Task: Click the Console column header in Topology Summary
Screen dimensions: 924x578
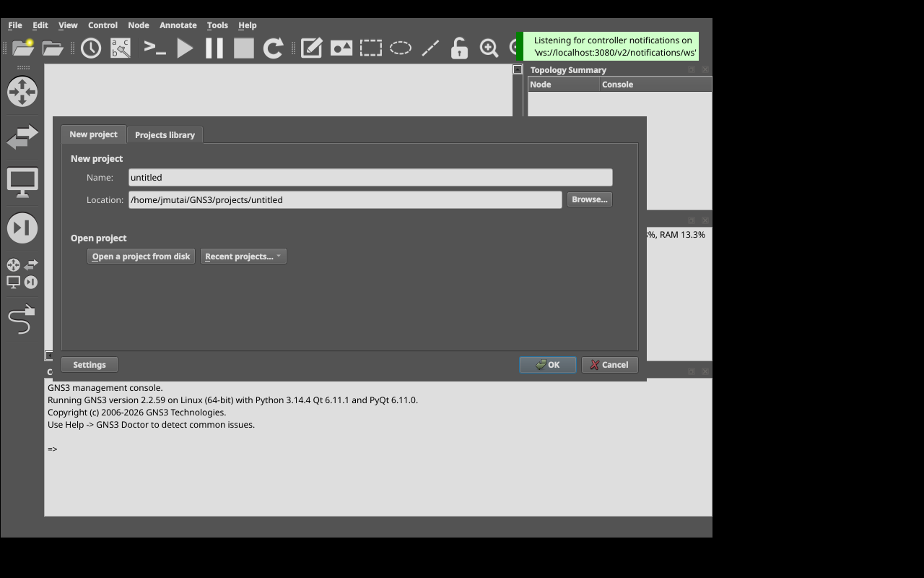Action: pos(655,85)
